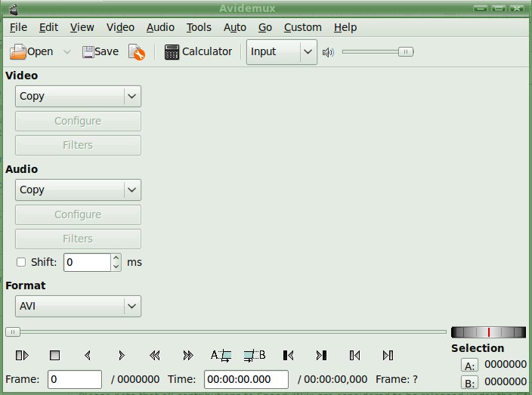
Task: Click the Selection A: button
Action: tap(469, 365)
